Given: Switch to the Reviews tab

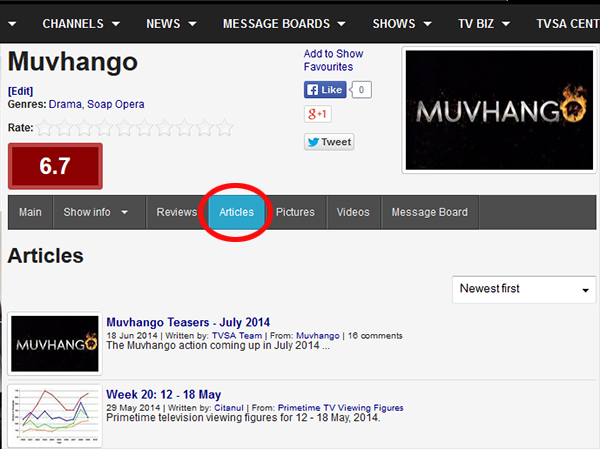Looking at the screenshot, I should [x=177, y=212].
